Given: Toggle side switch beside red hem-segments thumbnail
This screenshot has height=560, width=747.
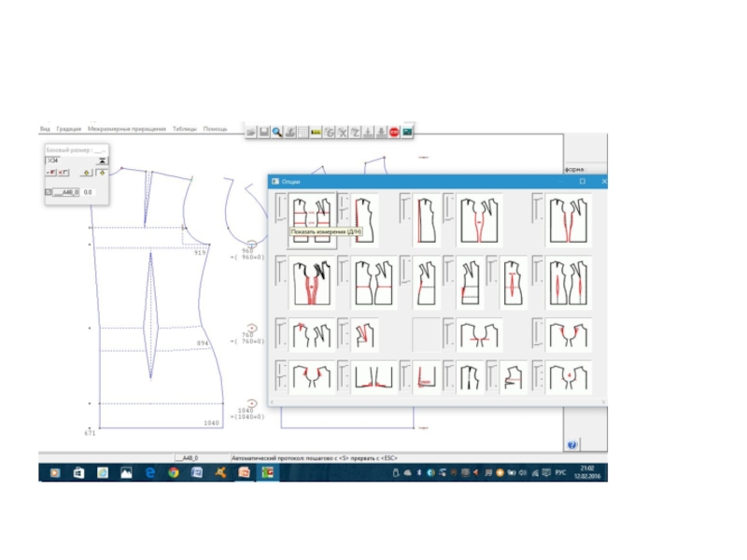Looking at the screenshot, I should click(x=344, y=374).
